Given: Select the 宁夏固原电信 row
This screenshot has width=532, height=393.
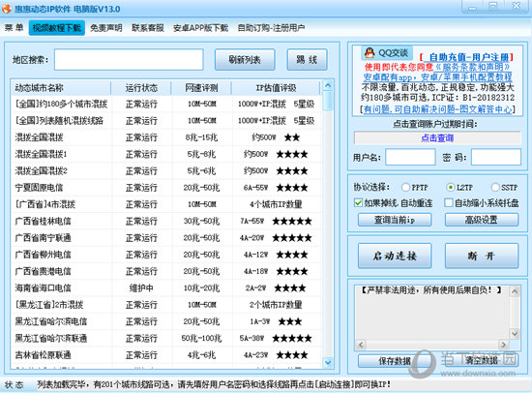Looking at the screenshot, I should coord(166,188).
